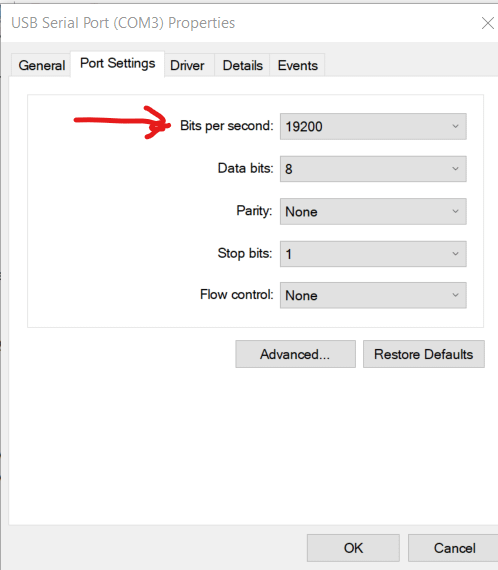Confirm settings with the OK button
498x570 pixels.
pos(353,548)
